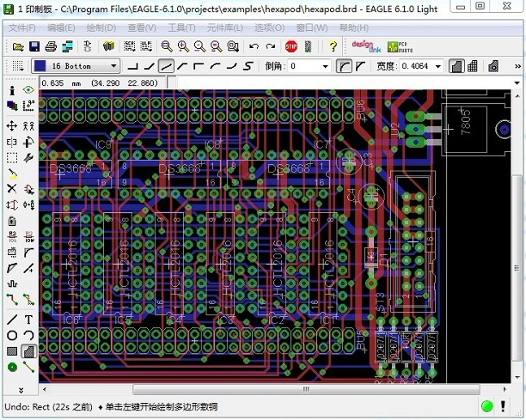The height and width of the screenshot is (420, 526).
Task: Expand more tools at palette bottom
Action: (x=21, y=390)
